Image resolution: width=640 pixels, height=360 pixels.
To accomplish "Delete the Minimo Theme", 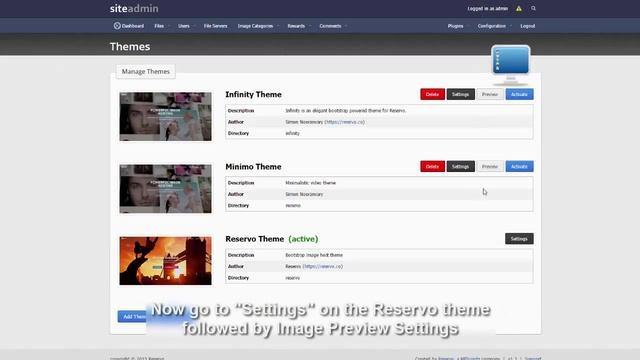I will [x=432, y=167].
